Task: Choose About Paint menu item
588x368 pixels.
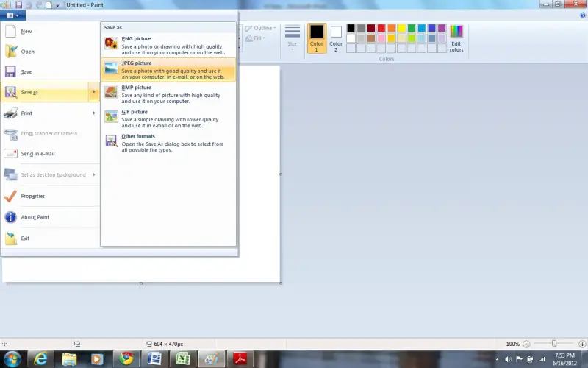Action: tap(50, 217)
